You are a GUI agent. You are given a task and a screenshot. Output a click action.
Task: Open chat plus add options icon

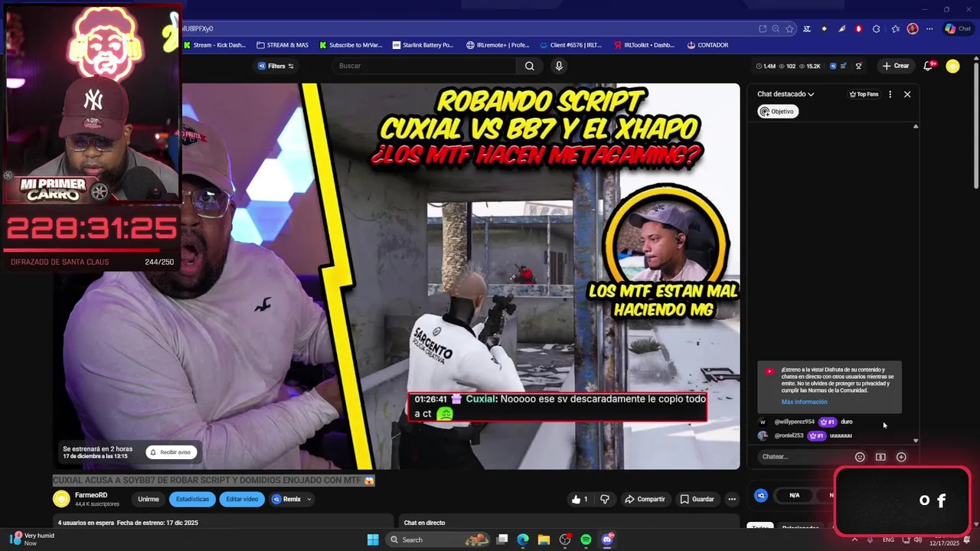901,457
